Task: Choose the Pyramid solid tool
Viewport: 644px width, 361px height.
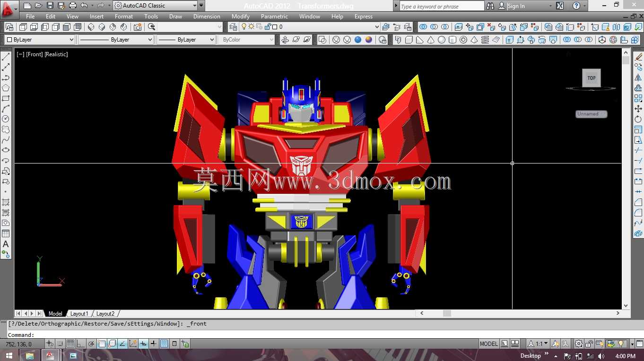Action: 474,40
